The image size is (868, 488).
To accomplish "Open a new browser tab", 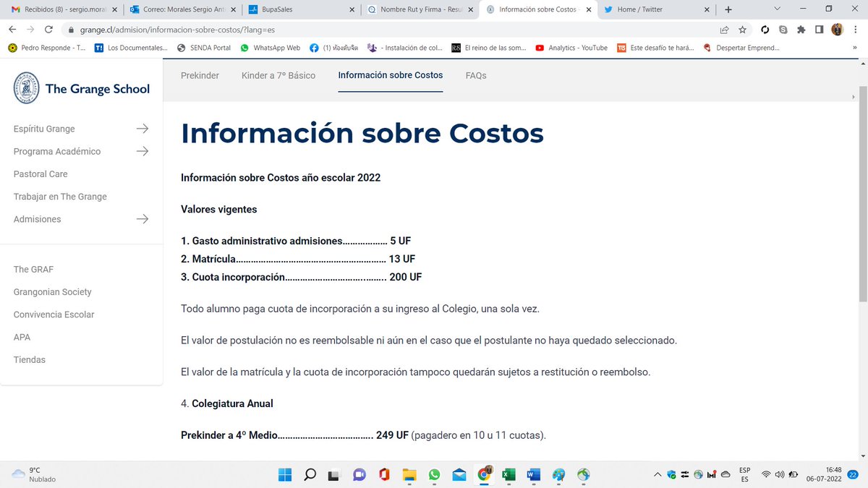I will [728, 9].
